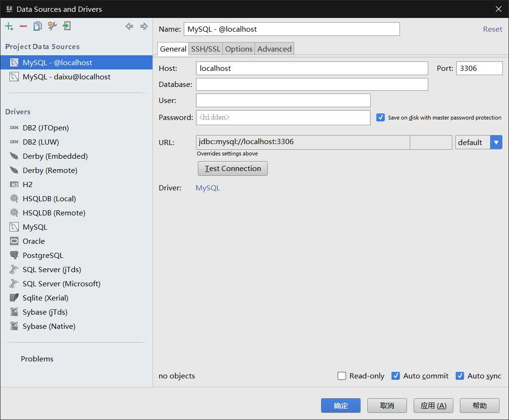The width and height of the screenshot is (509, 420).
Task: Click into the User field
Action: tap(283, 100)
